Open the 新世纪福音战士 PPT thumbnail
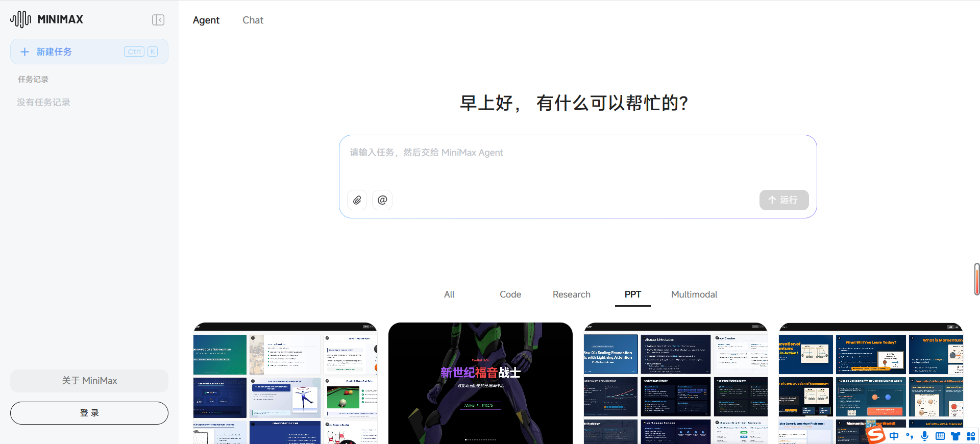 480,383
